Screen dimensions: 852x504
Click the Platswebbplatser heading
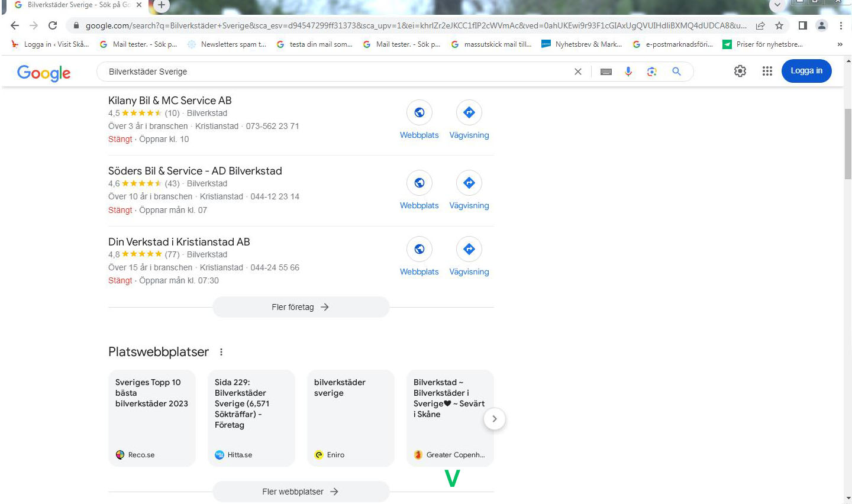click(159, 352)
